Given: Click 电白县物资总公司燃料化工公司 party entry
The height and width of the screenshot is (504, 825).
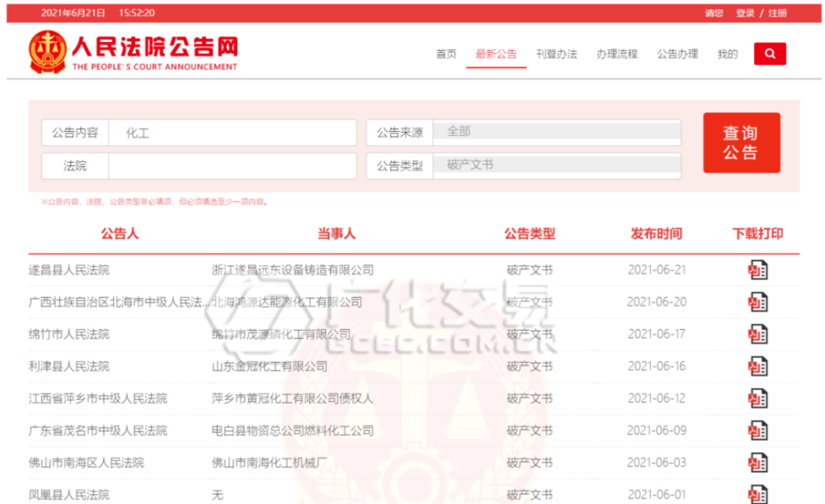Looking at the screenshot, I should click(x=293, y=431).
